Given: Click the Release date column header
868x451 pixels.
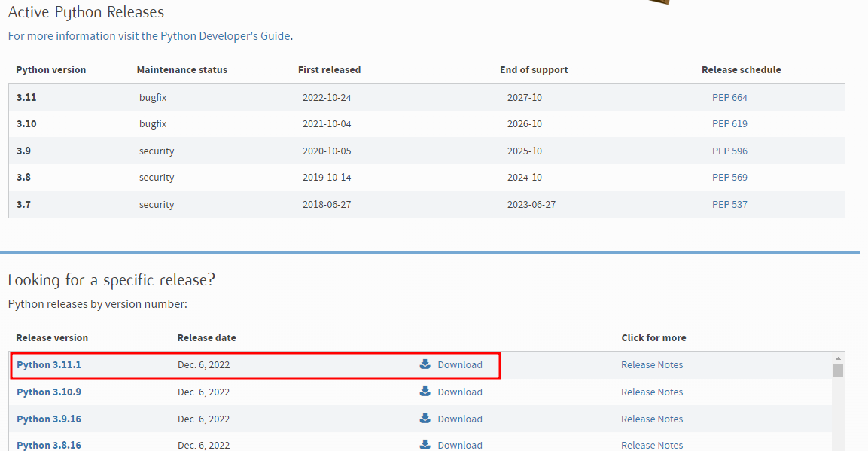Looking at the screenshot, I should [x=206, y=337].
